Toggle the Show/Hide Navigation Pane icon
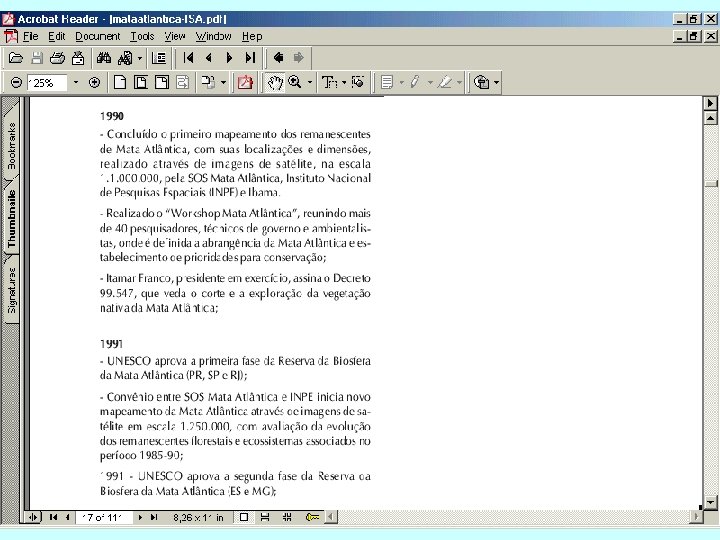720x540 pixels. pyautogui.click(x=159, y=58)
